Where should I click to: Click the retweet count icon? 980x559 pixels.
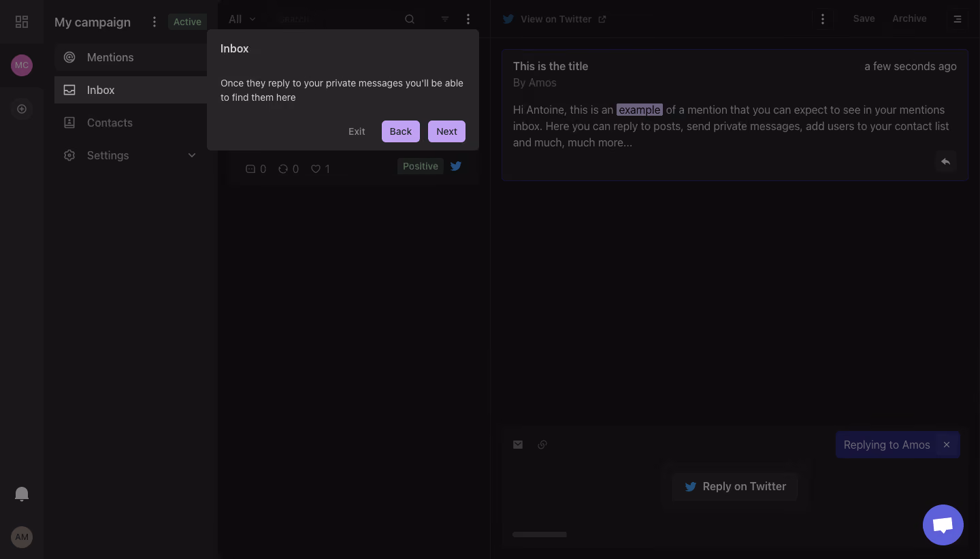[x=283, y=169]
